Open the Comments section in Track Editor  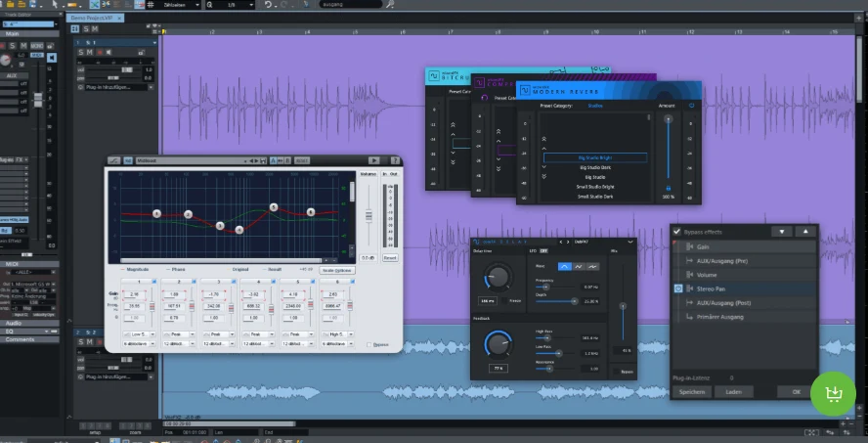29,339
